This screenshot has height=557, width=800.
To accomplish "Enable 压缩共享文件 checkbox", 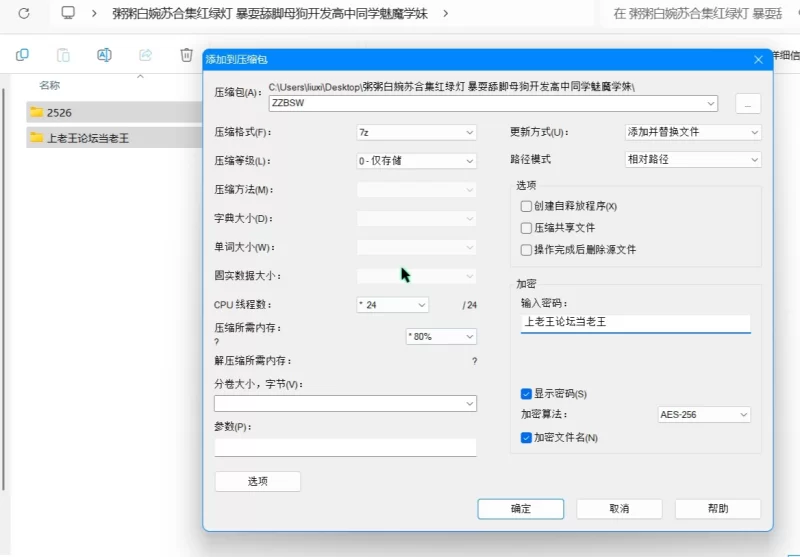I will [x=526, y=228].
